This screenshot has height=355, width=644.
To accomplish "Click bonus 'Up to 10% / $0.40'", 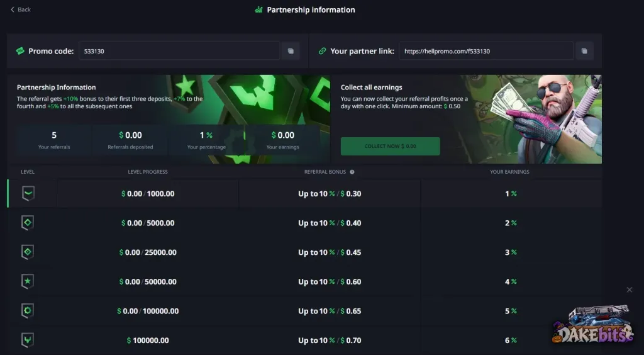I will click(330, 223).
